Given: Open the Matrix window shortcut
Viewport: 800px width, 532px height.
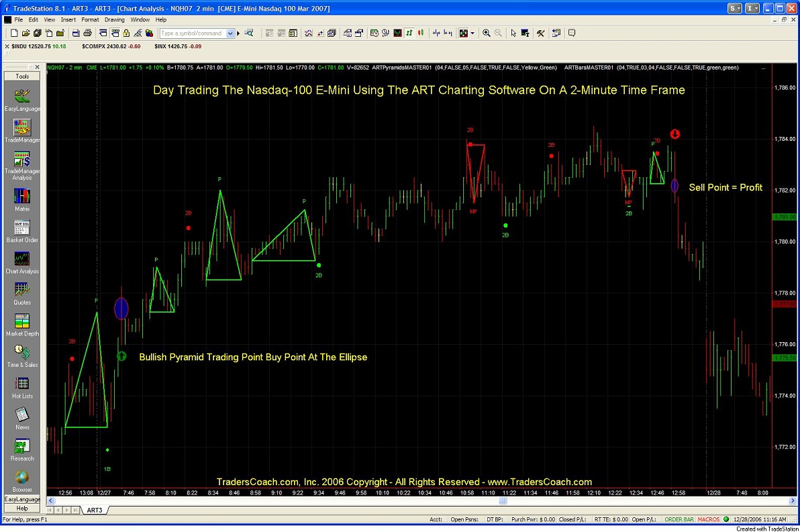Looking at the screenshot, I should click(22, 200).
